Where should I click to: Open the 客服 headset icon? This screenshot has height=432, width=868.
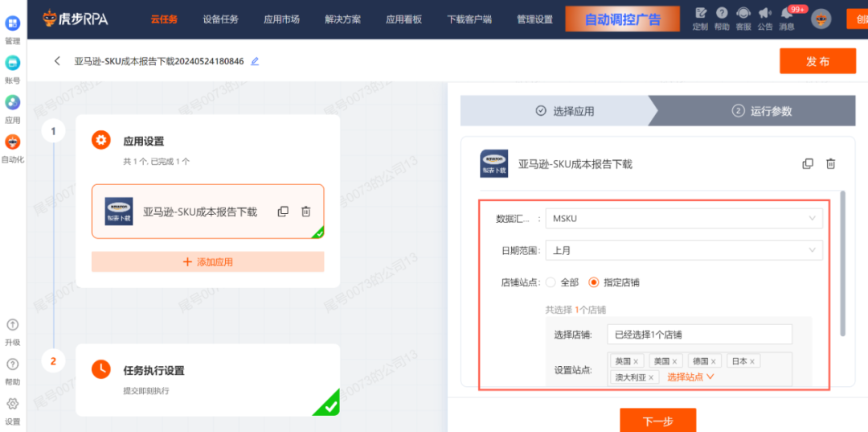pyautogui.click(x=743, y=19)
